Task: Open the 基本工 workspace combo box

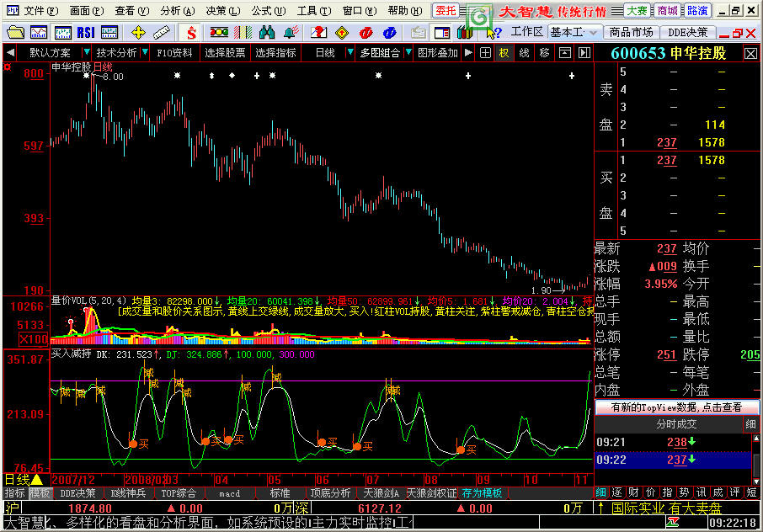Action: (x=574, y=33)
